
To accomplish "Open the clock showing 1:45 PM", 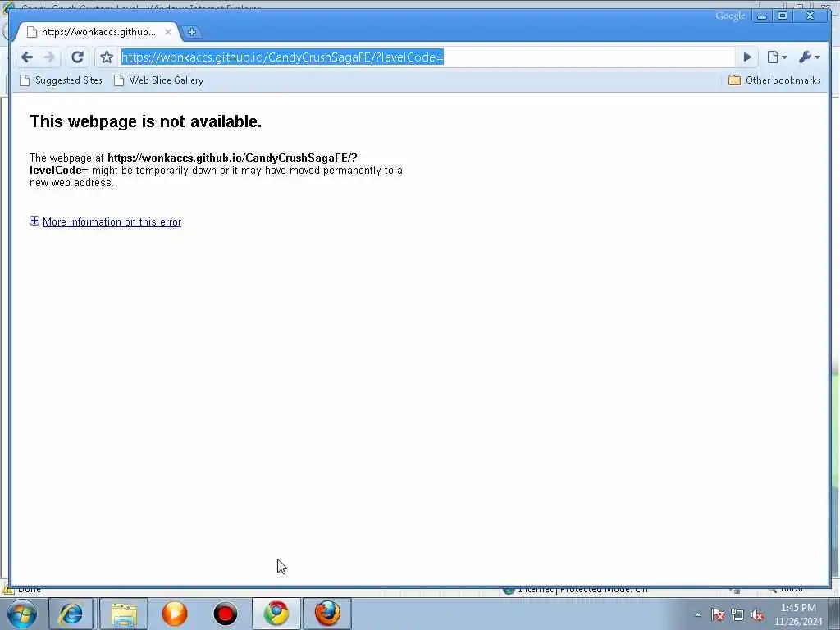I will click(798, 614).
